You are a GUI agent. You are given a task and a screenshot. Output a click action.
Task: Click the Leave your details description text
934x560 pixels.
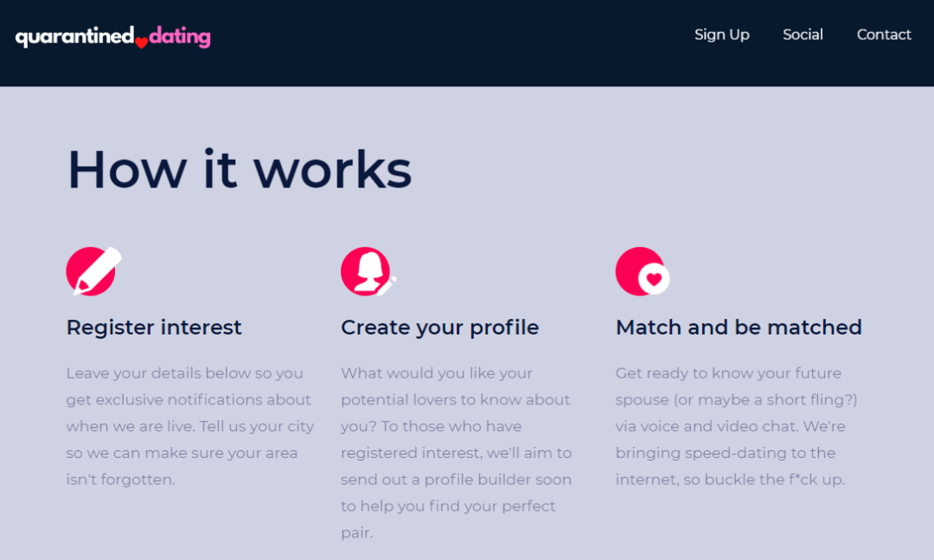point(190,426)
